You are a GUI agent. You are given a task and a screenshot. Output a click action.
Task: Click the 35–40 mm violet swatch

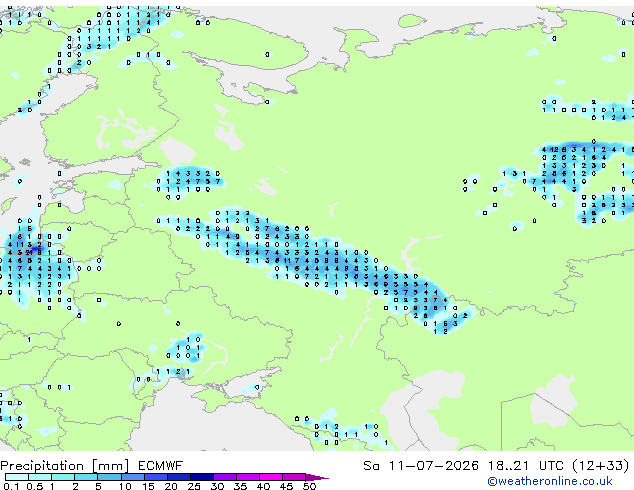coord(247,477)
